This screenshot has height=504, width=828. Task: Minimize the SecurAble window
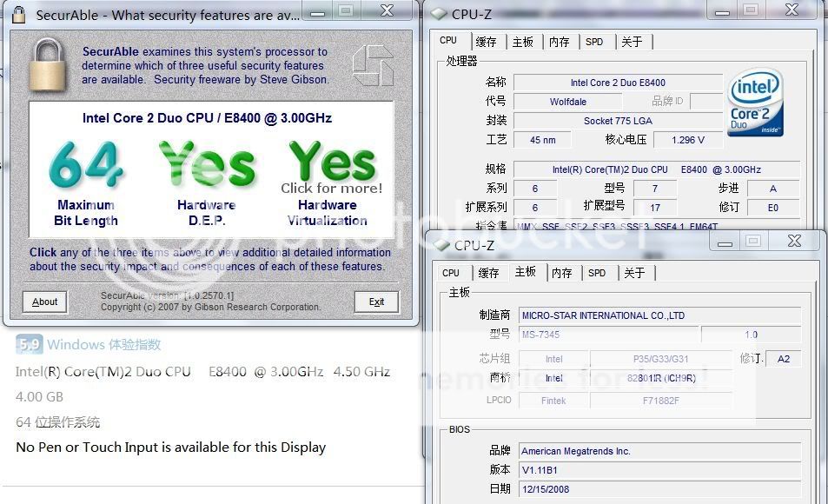317,11
